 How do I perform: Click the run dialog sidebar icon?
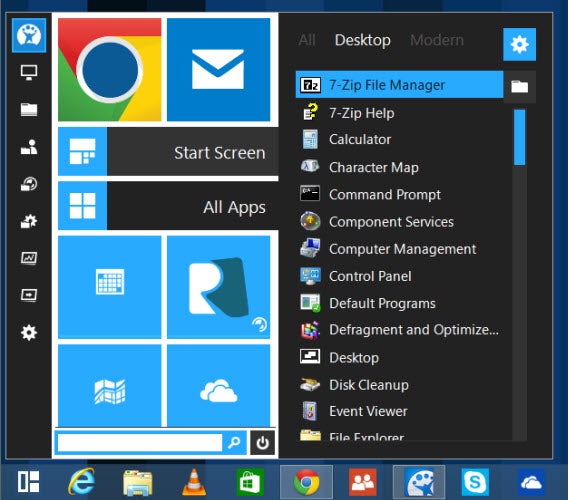(29, 295)
